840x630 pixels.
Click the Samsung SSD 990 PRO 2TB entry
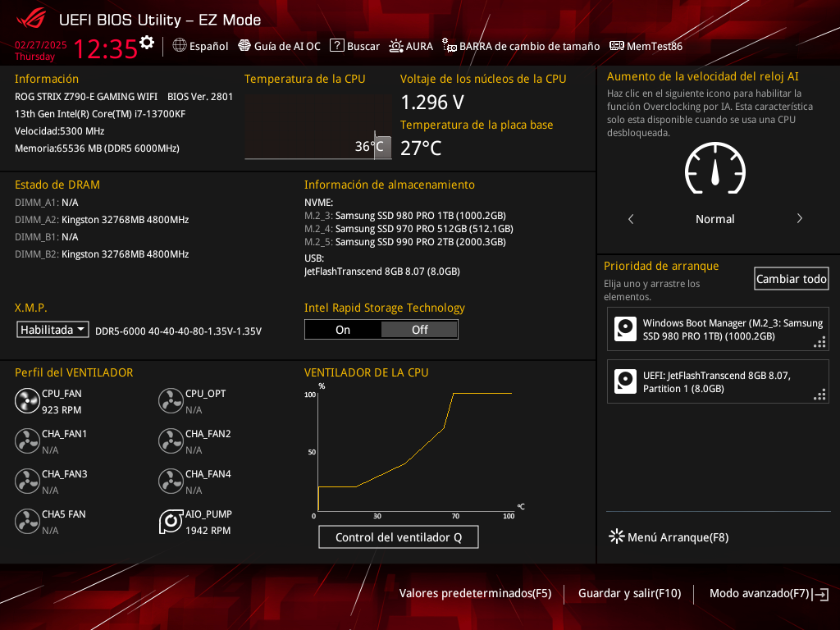pos(405,242)
